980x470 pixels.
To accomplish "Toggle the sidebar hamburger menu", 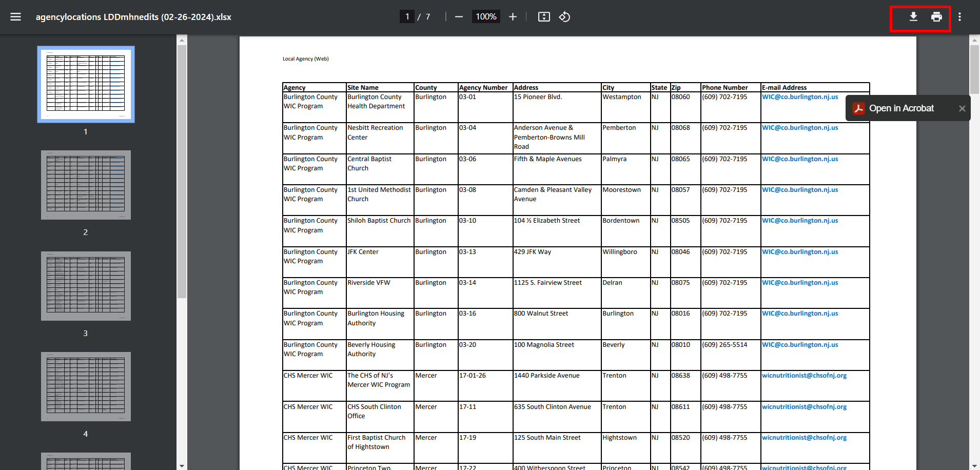I will (x=16, y=17).
